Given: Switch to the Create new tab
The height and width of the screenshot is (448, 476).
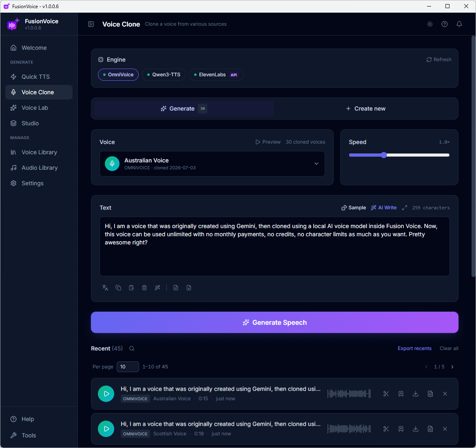Looking at the screenshot, I should pos(365,109).
